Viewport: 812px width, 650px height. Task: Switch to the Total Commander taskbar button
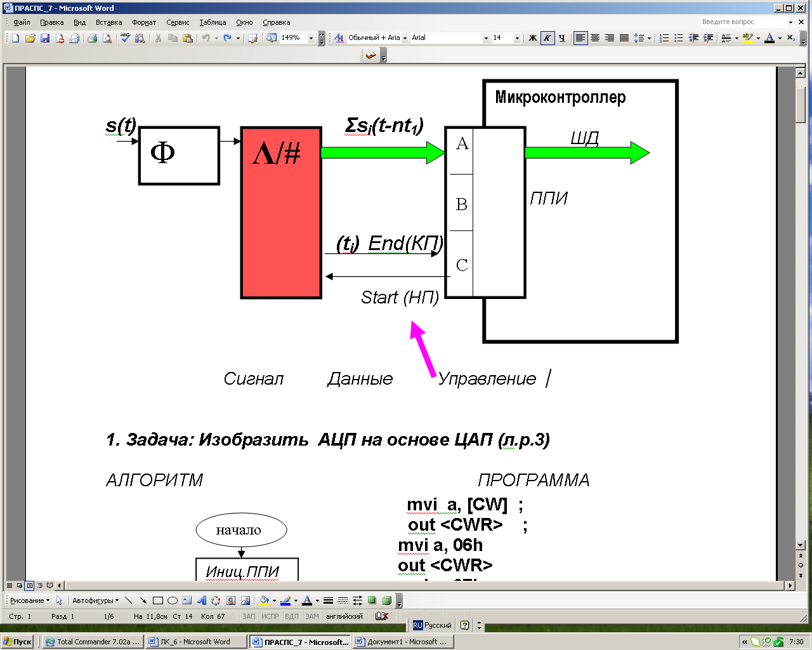tap(93, 642)
